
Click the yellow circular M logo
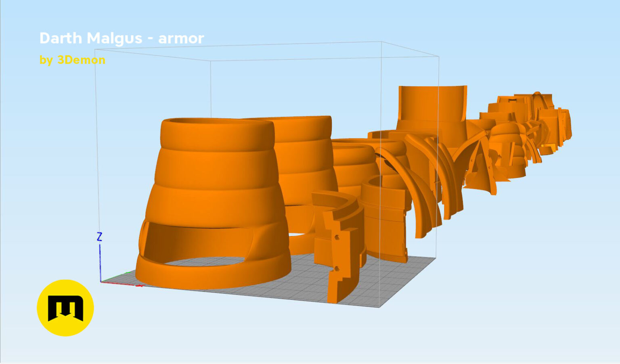pyautogui.click(x=65, y=308)
